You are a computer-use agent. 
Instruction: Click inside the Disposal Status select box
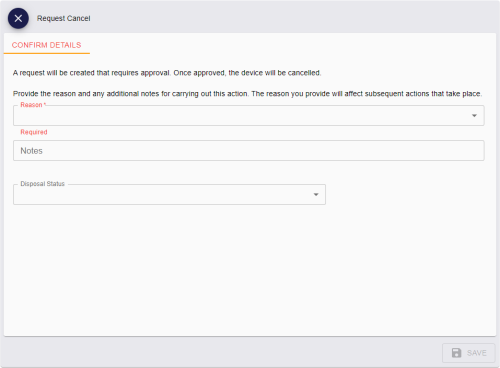pos(169,194)
